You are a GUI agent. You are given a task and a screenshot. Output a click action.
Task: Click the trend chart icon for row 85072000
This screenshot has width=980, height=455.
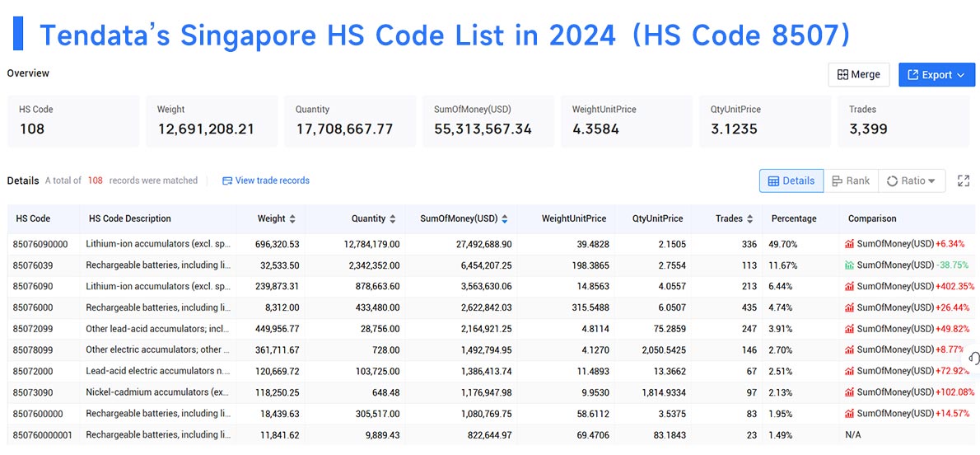tap(849, 371)
